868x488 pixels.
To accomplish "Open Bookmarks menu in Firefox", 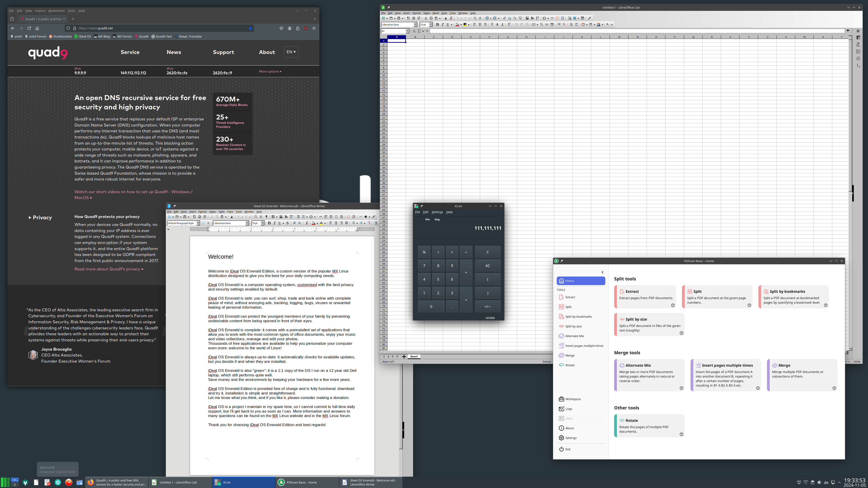I will [56, 11].
